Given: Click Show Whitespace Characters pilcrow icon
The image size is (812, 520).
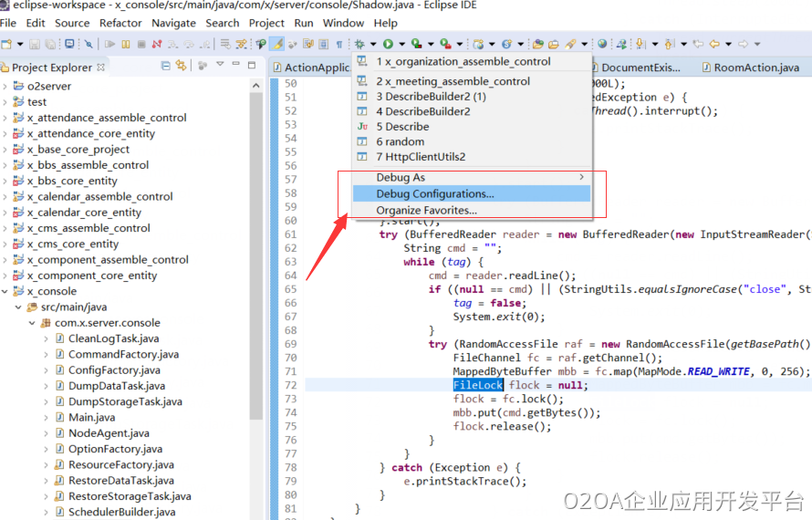Looking at the screenshot, I should pos(339,44).
